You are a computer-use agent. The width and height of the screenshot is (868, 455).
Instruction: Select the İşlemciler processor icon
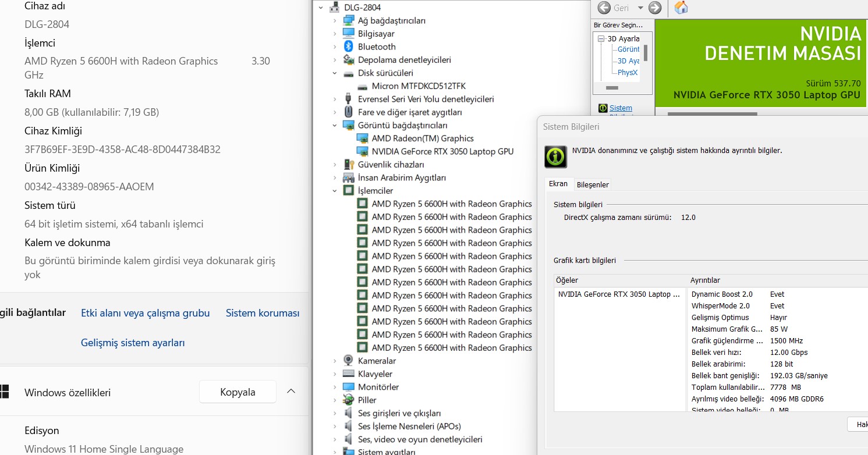click(349, 191)
